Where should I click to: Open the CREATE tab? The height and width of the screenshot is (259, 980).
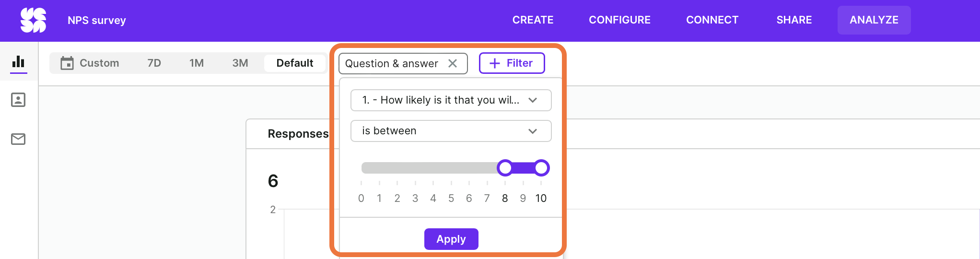pos(533,20)
